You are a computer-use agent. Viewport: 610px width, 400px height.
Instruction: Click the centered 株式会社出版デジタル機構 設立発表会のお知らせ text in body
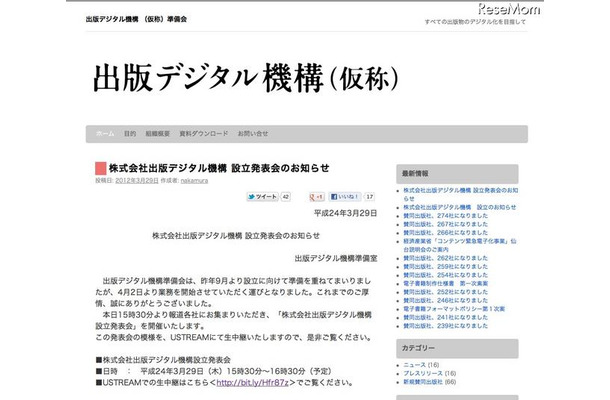point(236,236)
